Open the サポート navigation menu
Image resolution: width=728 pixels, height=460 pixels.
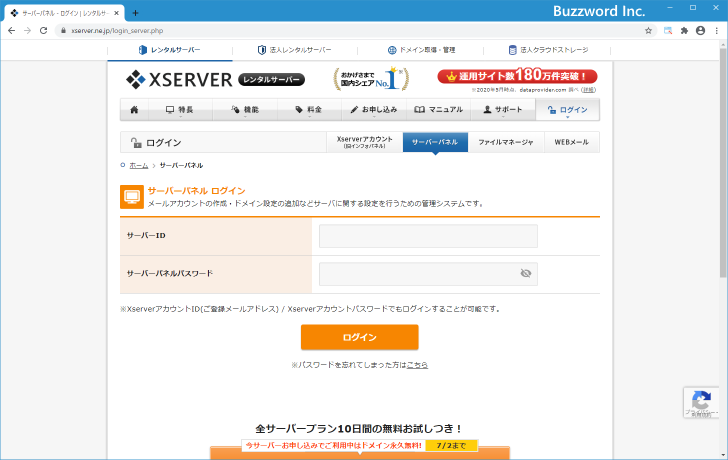click(x=503, y=110)
